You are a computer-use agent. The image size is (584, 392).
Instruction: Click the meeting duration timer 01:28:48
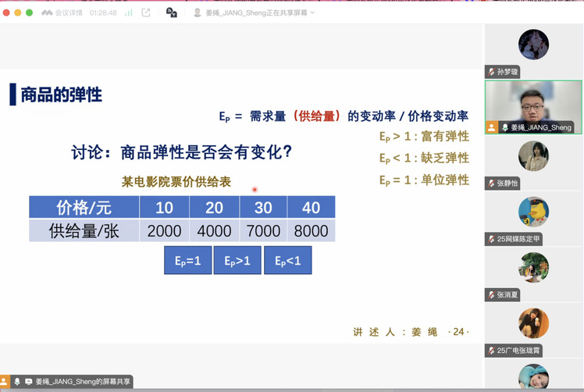click(104, 12)
